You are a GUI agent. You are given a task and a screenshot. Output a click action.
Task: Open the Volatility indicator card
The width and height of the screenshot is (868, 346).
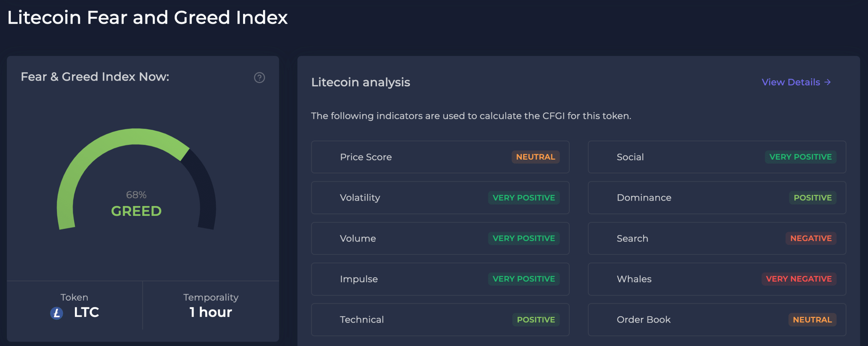tap(360, 198)
